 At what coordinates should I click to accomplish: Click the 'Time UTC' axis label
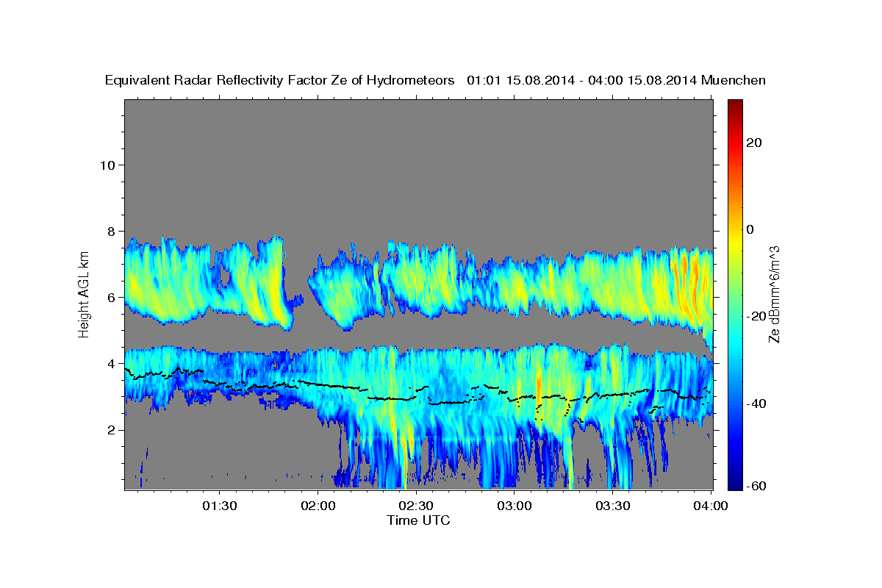(x=418, y=520)
